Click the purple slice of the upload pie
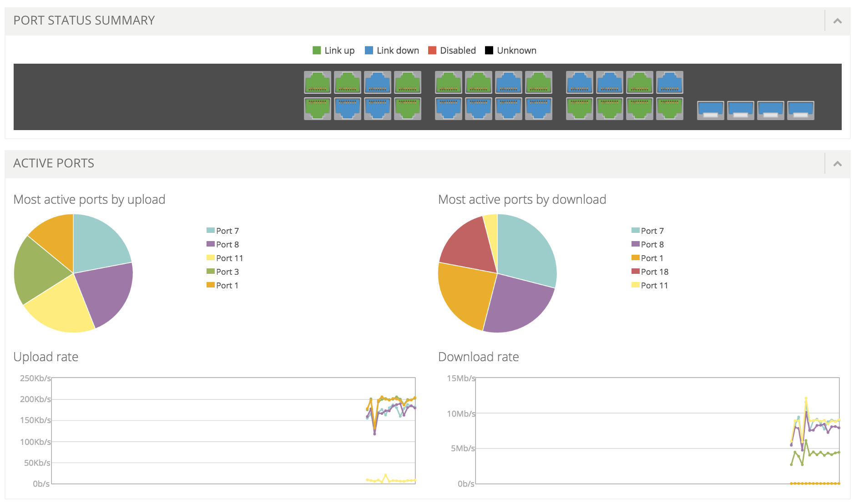 107,291
